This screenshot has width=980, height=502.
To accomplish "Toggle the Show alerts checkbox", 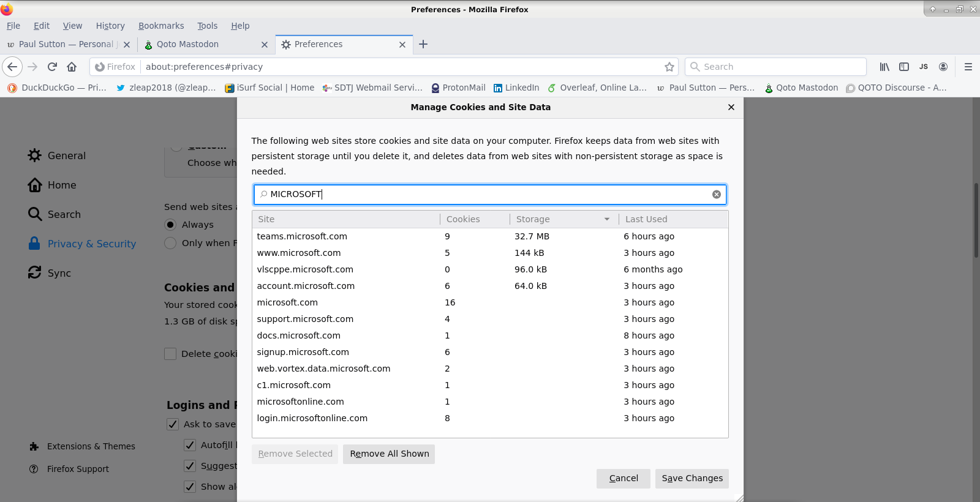I will point(190,487).
